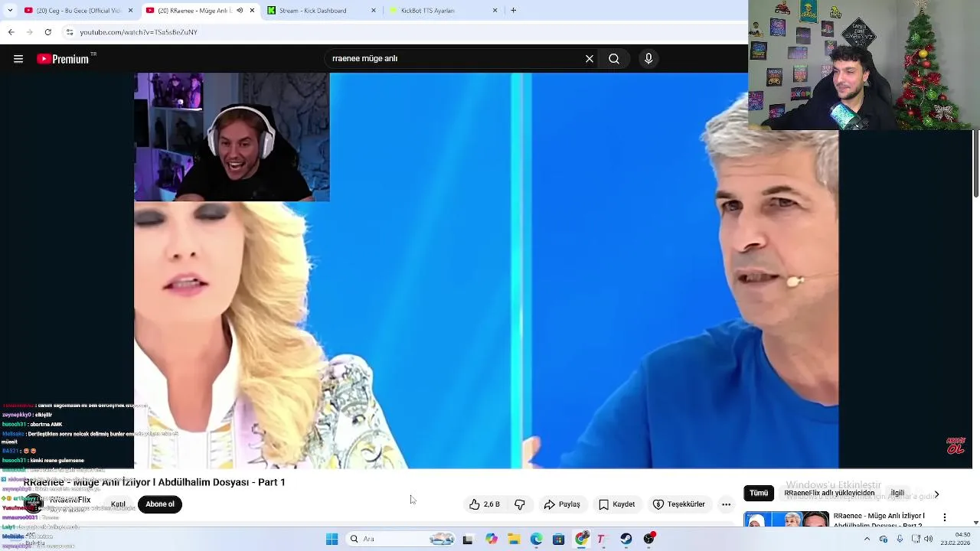The height and width of the screenshot is (551, 980).
Task: Select the İlgili filter chip
Action: coord(897,494)
